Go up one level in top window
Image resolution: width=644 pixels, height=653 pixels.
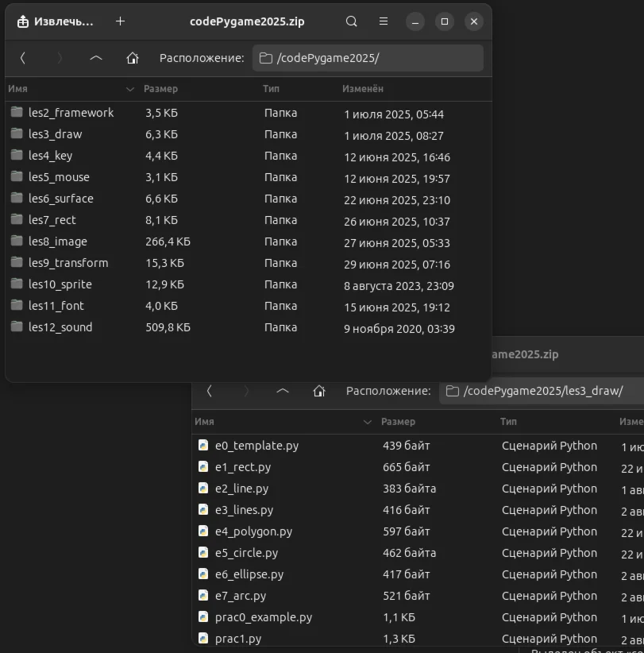tap(96, 58)
